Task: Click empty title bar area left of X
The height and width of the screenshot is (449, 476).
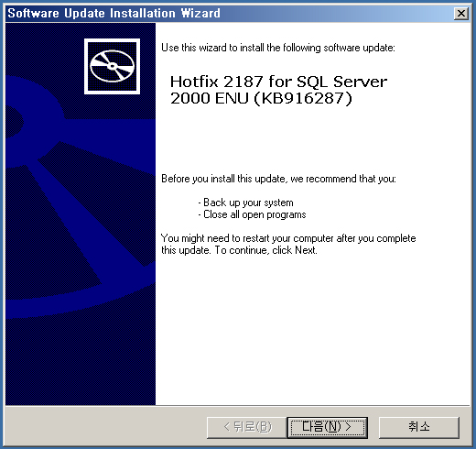Action: [x=336, y=14]
